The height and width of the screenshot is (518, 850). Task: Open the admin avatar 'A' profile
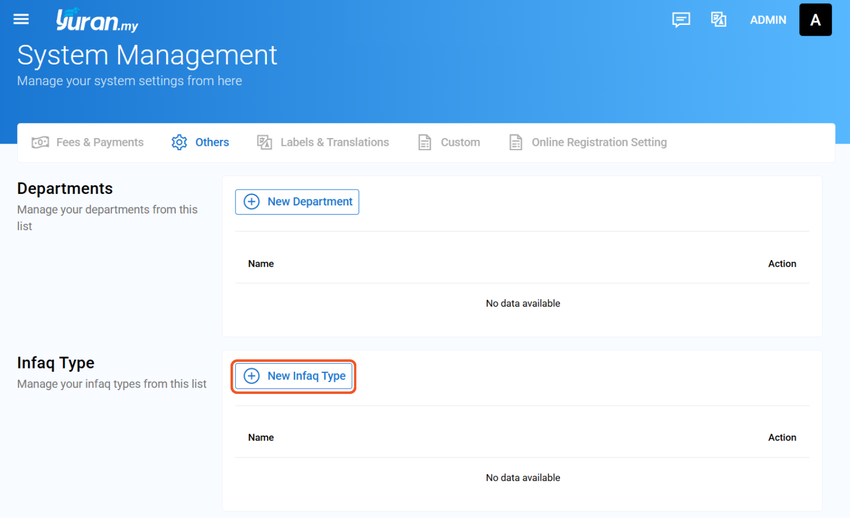(x=815, y=20)
